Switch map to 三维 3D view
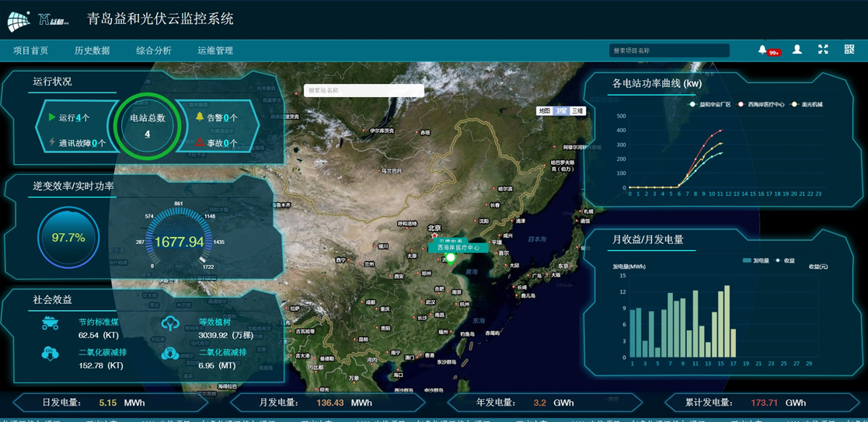Image resolution: width=868 pixels, height=422 pixels. (577, 111)
